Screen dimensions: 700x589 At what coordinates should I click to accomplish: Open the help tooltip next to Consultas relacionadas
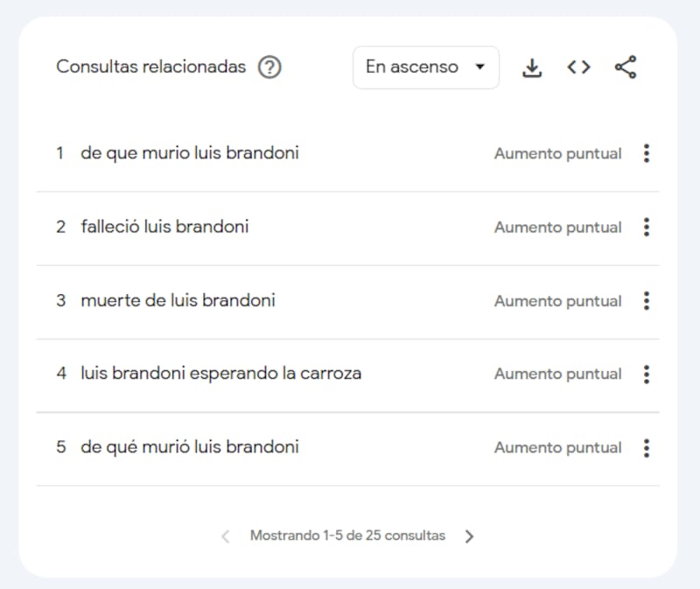tap(270, 67)
